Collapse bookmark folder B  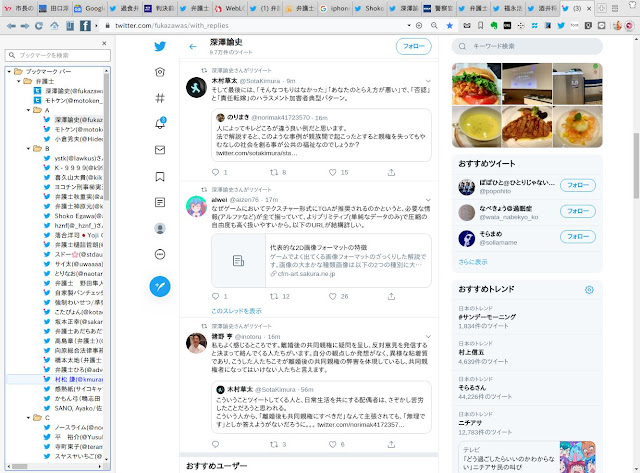pyautogui.click(x=28, y=149)
